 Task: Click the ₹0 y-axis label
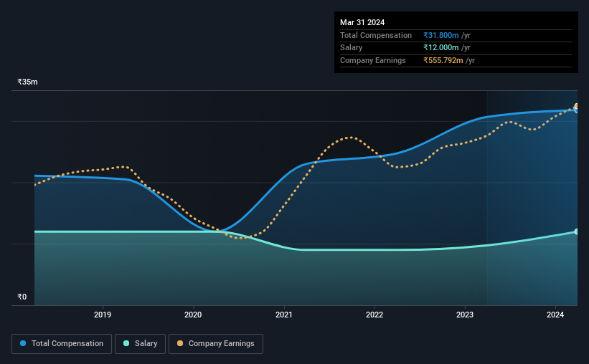coord(22,297)
